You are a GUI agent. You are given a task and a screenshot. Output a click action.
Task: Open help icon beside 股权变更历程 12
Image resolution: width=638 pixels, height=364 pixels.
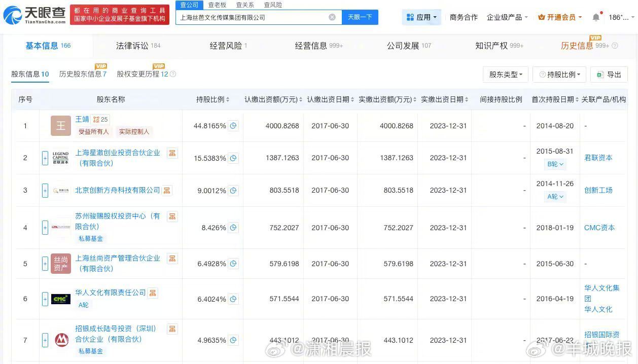click(173, 75)
